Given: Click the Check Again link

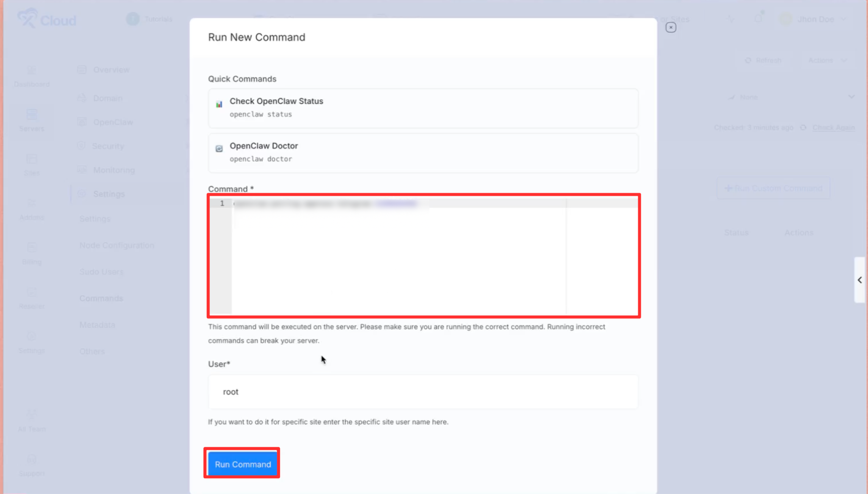Looking at the screenshot, I should pos(833,128).
